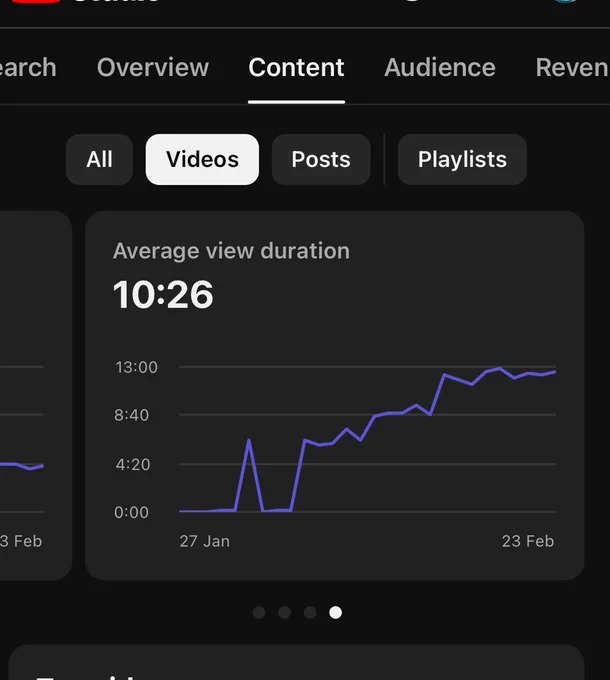This screenshot has height=680, width=610.
Task: Switch to the Overview tab
Action: [x=153, y=67]
